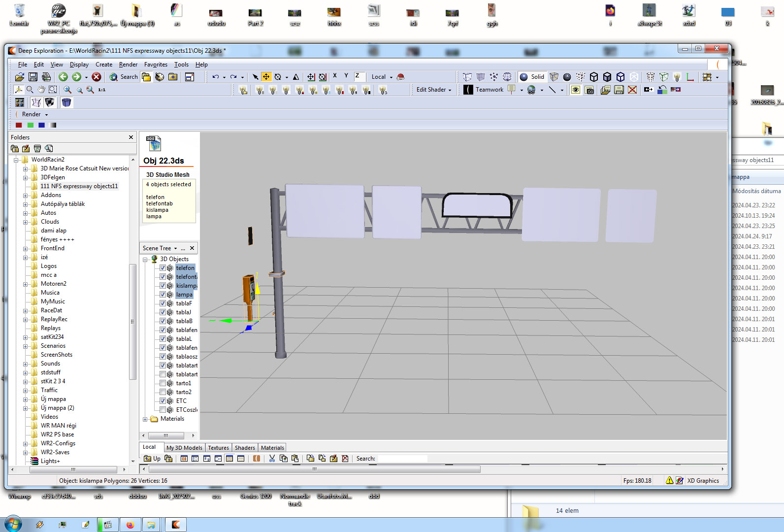Click the Up folder button

(152, 459)
